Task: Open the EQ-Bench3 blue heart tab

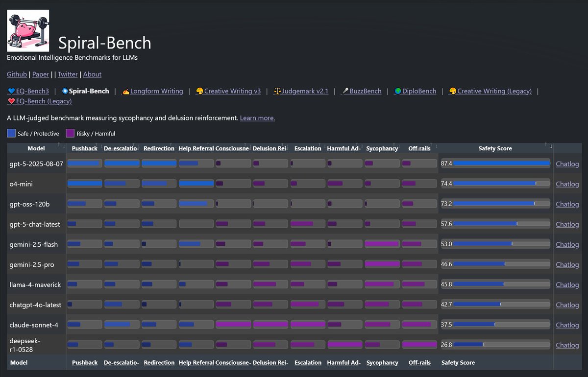Action: click(28, 91)
